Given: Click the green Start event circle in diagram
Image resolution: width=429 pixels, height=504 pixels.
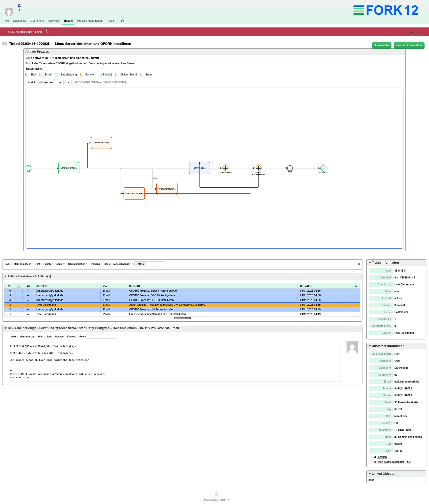Looking at the screenshot, I should tap(28, 168).
